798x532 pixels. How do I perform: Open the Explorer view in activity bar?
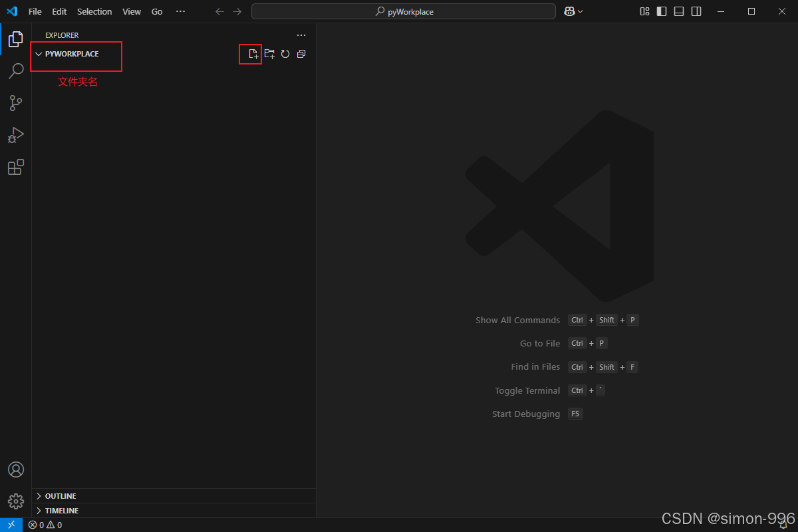click(x=16, y=39)
